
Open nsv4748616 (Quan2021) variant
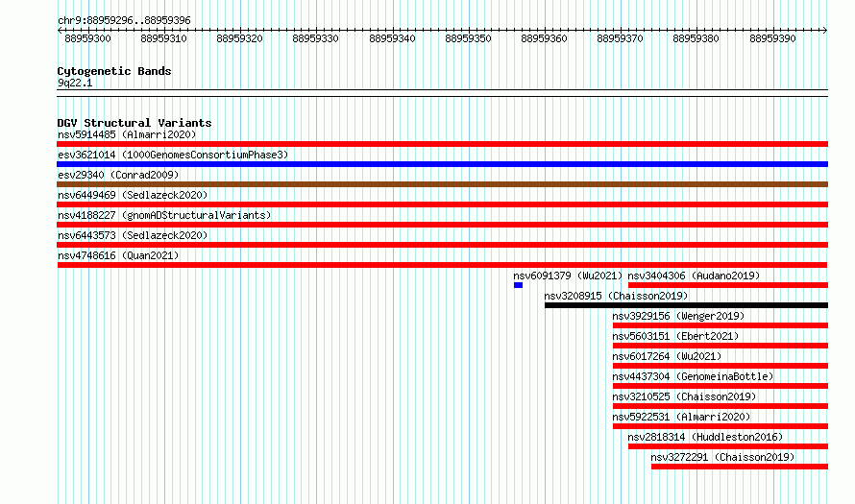[118, 255]
